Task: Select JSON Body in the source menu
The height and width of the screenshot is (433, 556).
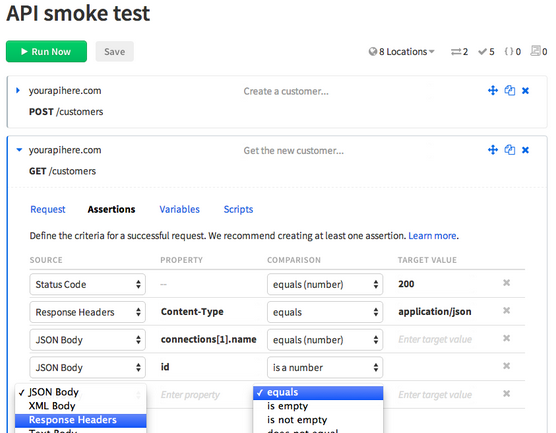Action: pyautogui.click(x=80, y=392)
